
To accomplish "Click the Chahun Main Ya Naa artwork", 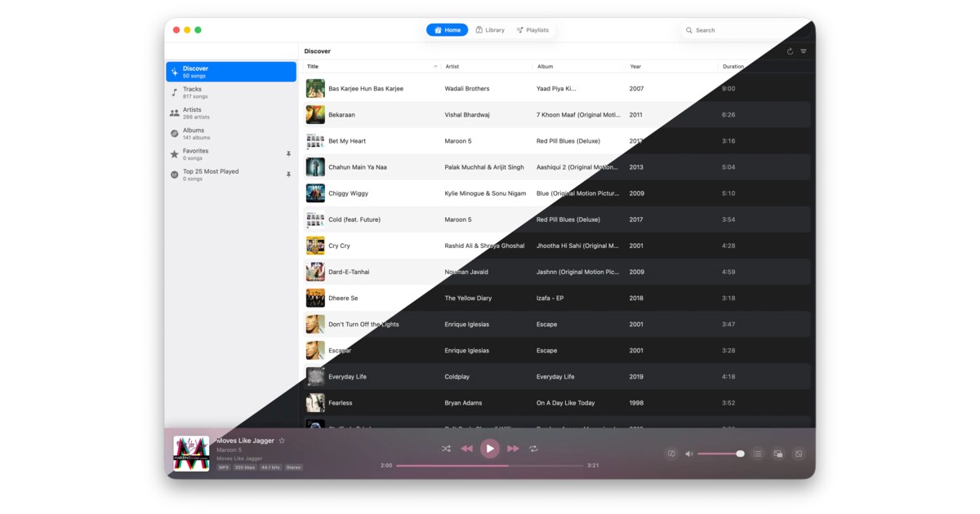I will 315,166.
